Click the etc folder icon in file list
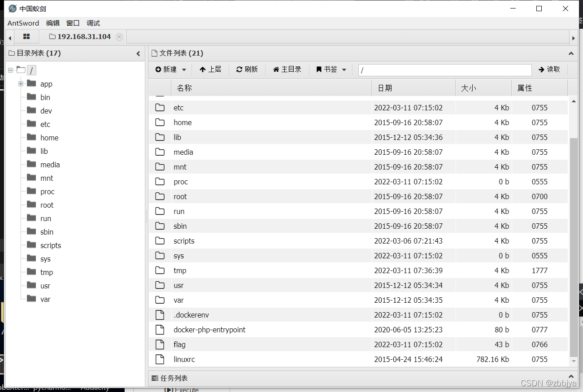 (x=160, y=108)
